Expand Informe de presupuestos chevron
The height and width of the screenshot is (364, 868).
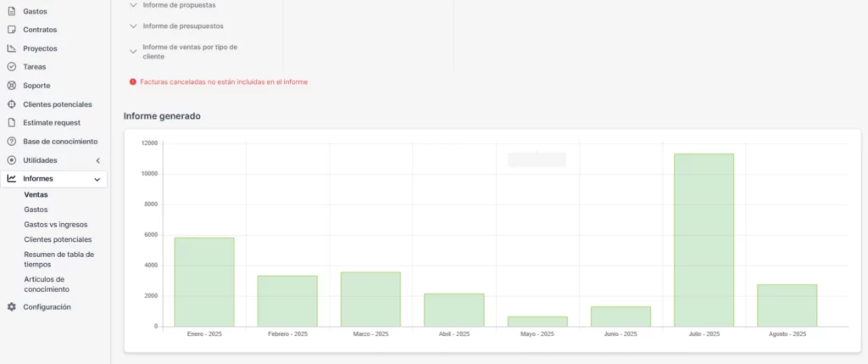click(x=133, y=26)
